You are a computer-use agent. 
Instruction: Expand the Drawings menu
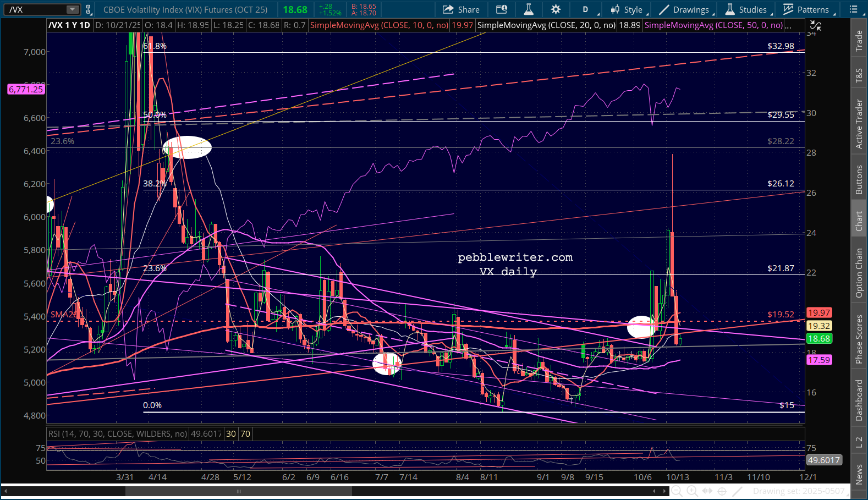pyautogui.click(x=686, y=9)
